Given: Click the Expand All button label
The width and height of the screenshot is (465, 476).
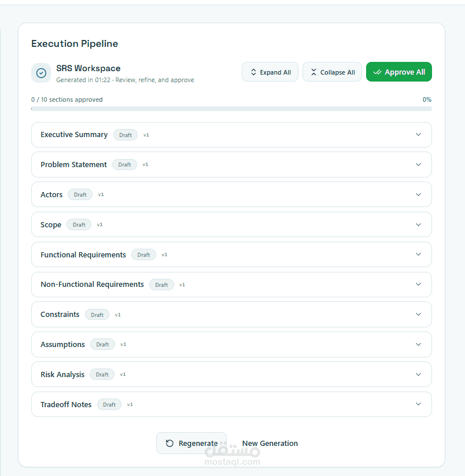Looking at the screenshot, I should point(275,72).
